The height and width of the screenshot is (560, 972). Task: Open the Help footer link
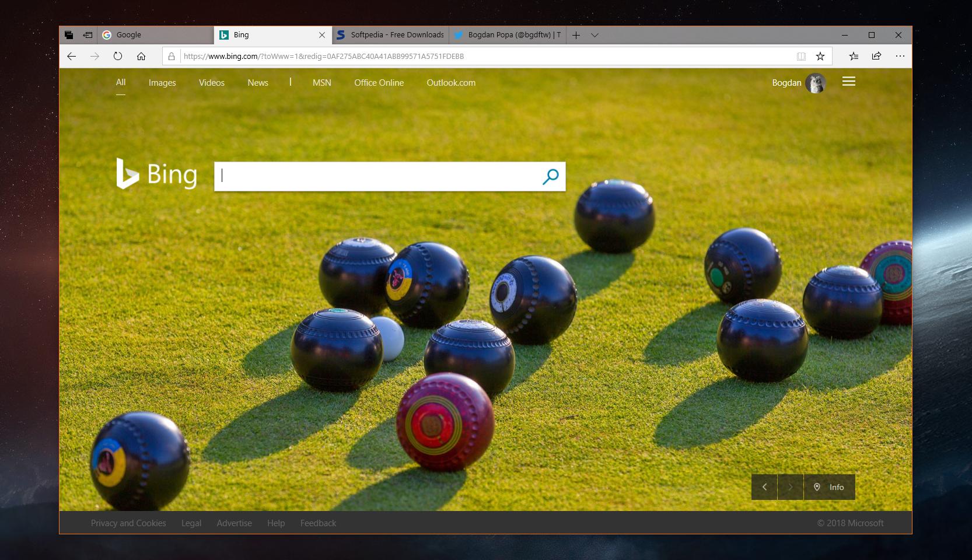(276, 523)
